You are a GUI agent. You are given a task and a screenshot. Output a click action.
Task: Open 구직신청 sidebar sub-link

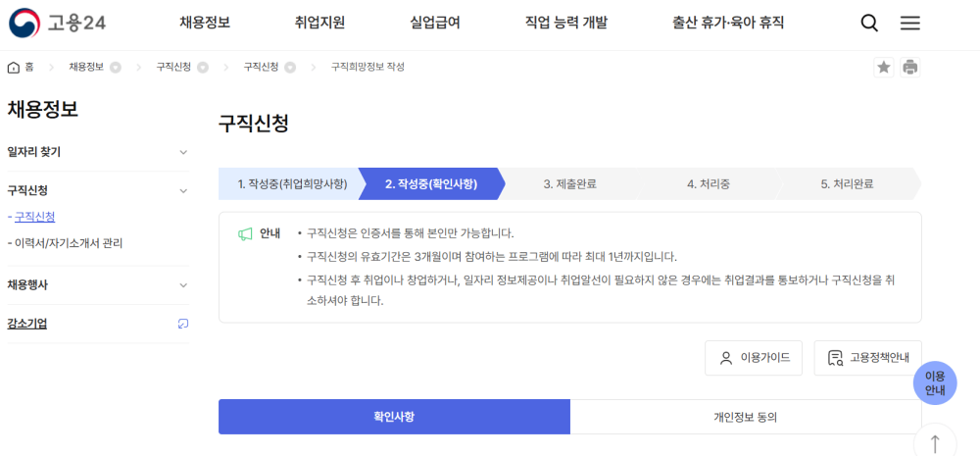[34, 217]
